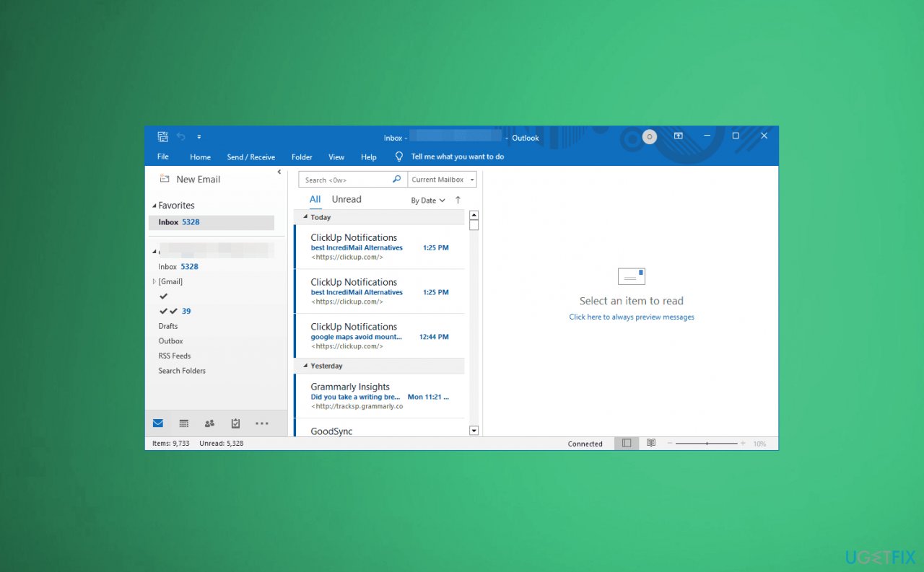Click the magnifying glass search icon
The image size is (924, 572).
(396, 179)
